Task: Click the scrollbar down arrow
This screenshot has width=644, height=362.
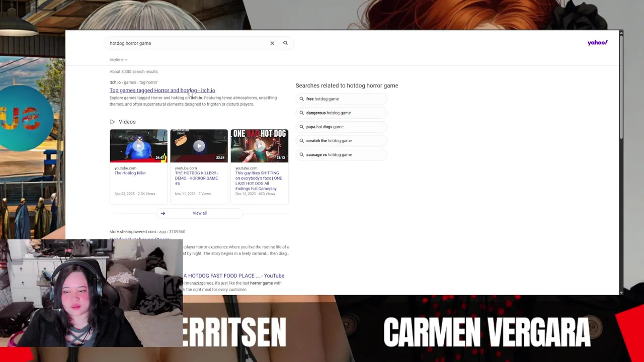Action: pos(621,292)
